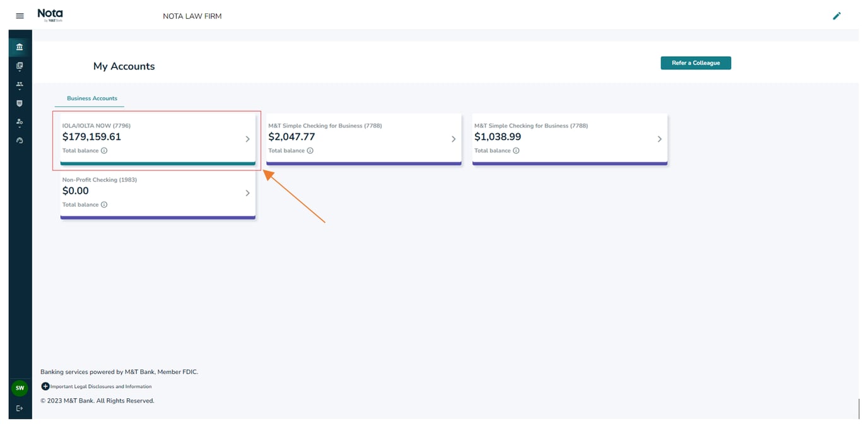Click the Refer a Colleague button

click(696, 62)
